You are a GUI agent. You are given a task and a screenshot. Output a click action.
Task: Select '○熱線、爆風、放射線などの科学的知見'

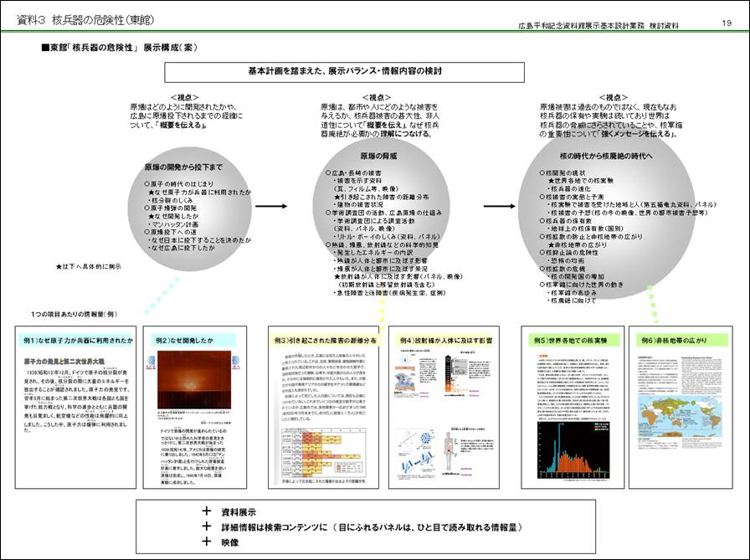click(x=382, y=245)
